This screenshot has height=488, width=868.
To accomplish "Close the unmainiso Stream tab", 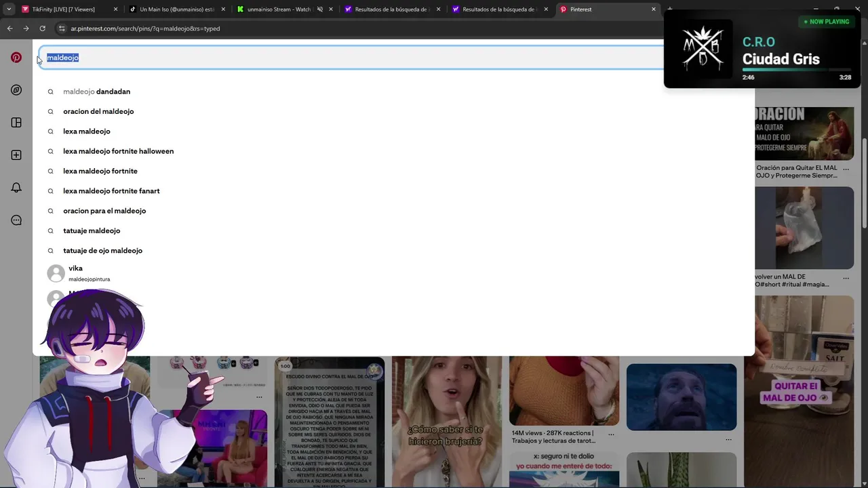I will point(331,9).
